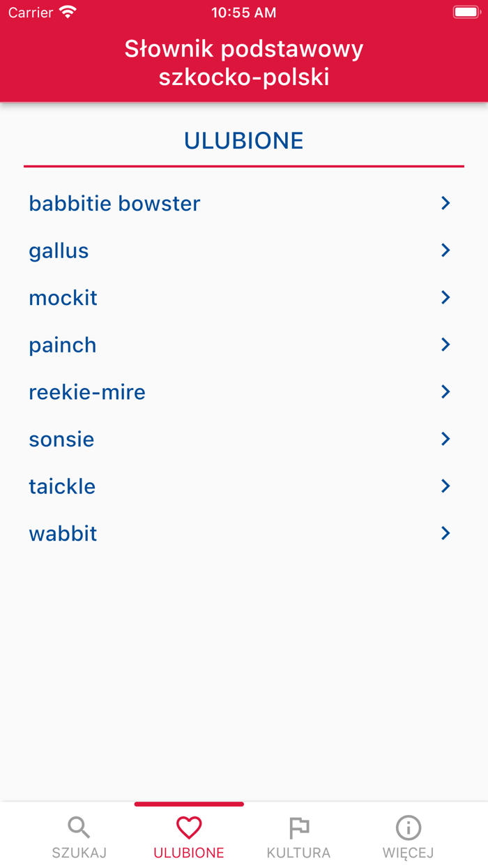Viewport: 488px width, 868px height.
Task: Expand the sonsie entry via chevron
Action: 445,439
